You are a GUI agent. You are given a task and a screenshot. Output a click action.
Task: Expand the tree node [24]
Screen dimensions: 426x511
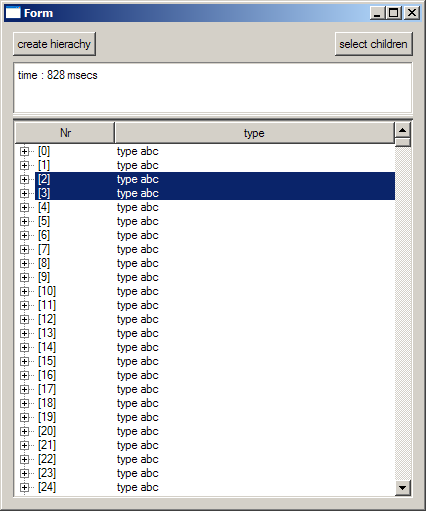coord(24,488)
